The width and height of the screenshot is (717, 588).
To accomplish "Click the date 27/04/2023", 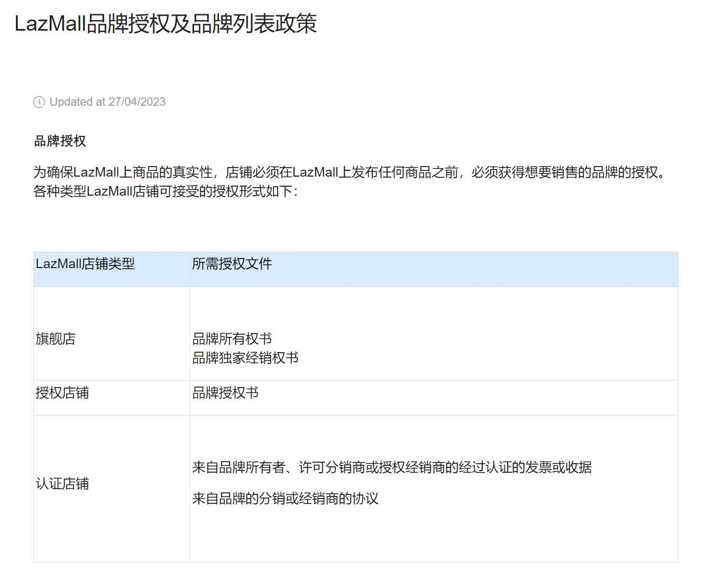I will click(137, 102).
